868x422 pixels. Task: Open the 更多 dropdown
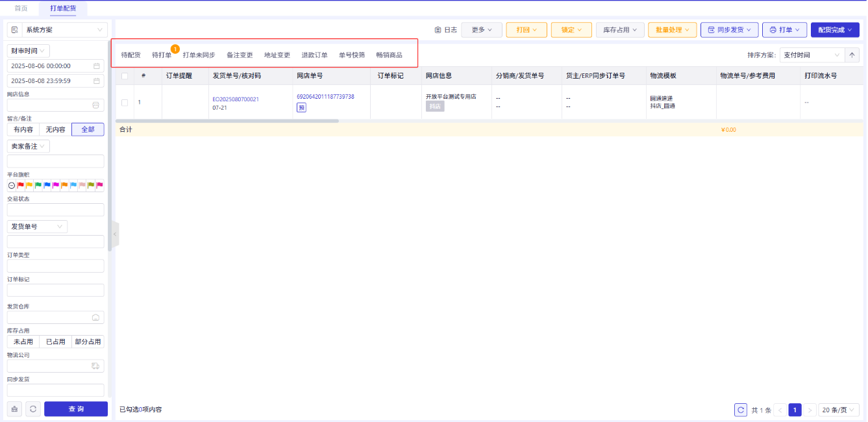click(x=482, y=30)
